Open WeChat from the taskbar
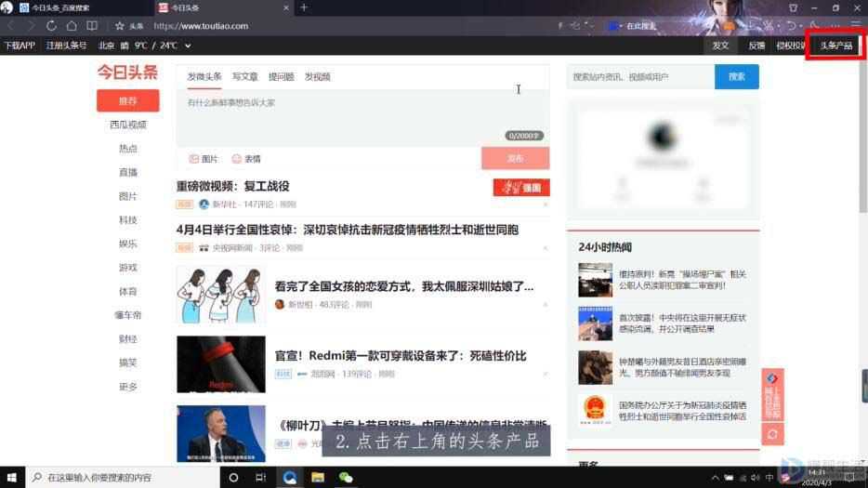This screenshot has width=868, height=488. click(346, 477)
